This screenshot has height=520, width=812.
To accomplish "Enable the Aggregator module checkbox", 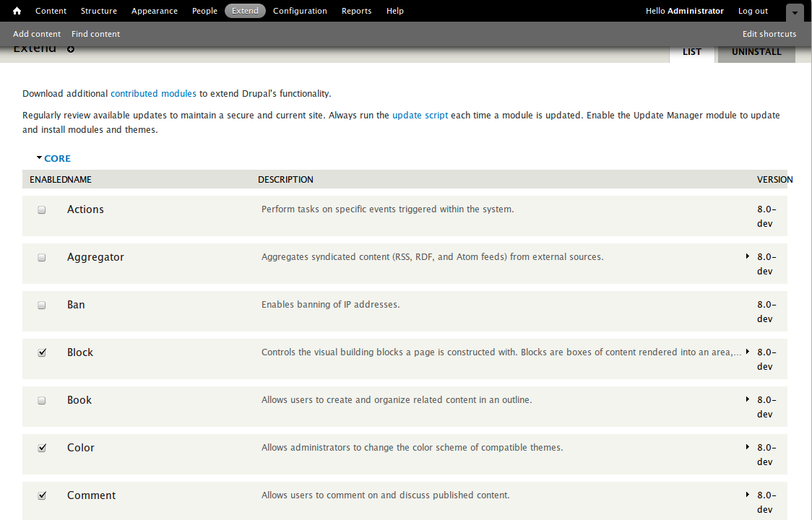I will click(x=42, y=257).
